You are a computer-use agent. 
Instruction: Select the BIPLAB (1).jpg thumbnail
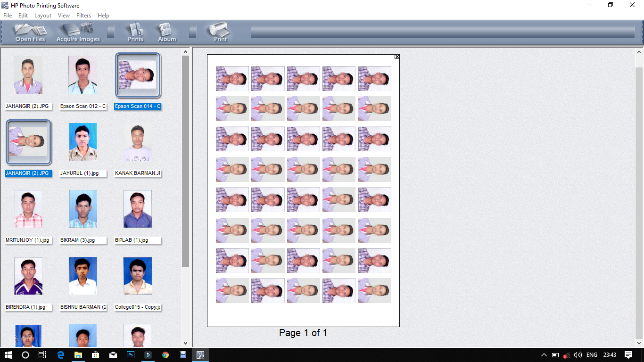point(137,209)
